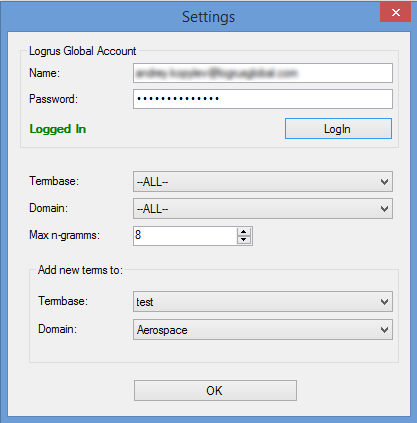417x423 pixels.
Task: Click the Settings title bar text
Action: point(208,17)
